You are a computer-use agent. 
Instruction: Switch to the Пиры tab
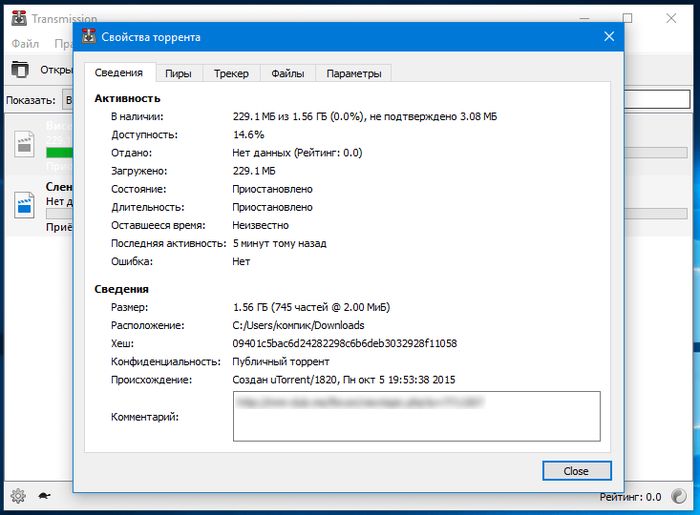point(179,73)
